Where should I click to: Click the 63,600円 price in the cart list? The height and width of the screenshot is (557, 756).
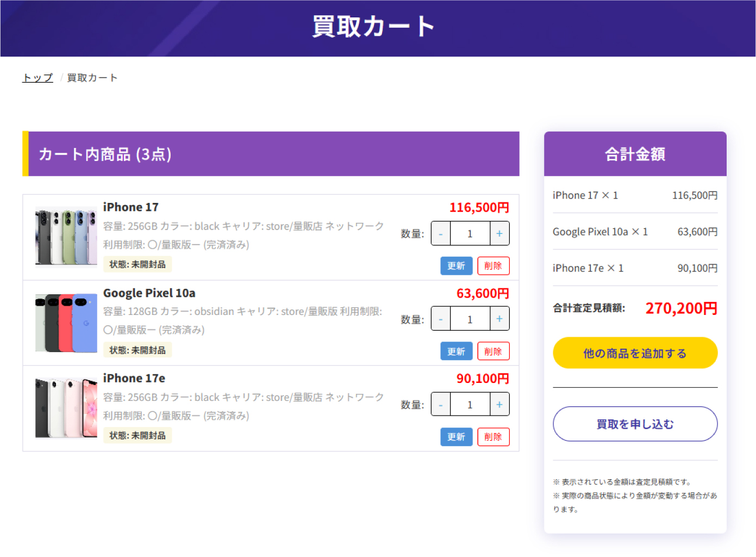(483, 293)
